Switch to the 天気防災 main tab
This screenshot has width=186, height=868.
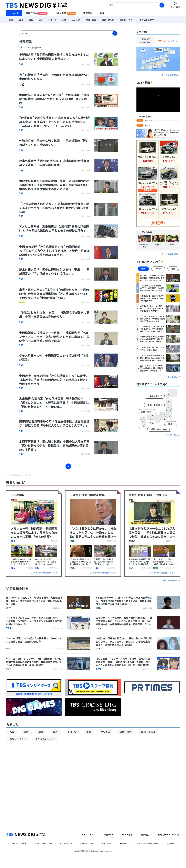(x=88, y=13)
